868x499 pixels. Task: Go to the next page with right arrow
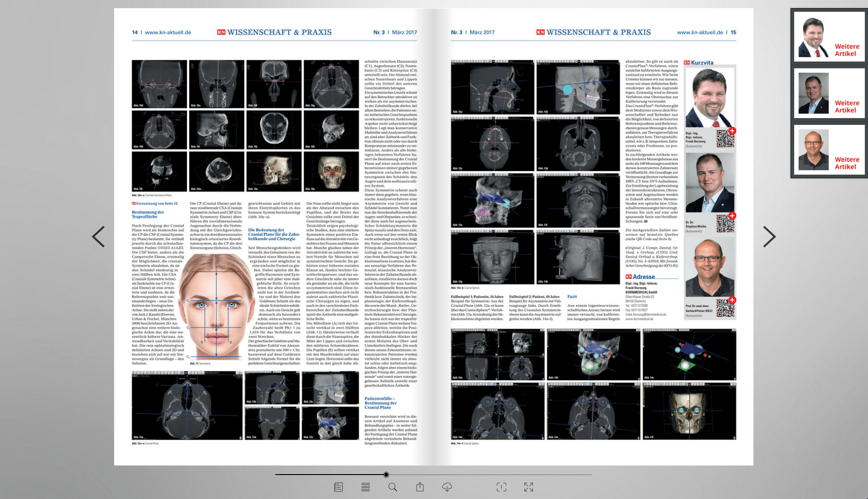coord(769,237)
